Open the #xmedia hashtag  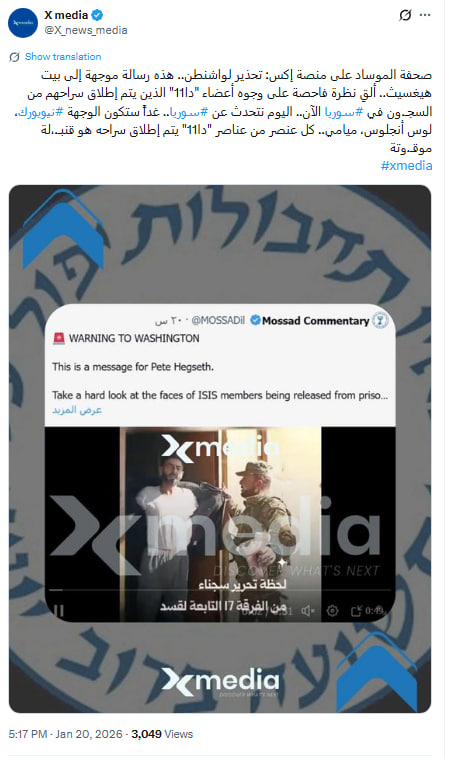click(x=407, y=166)
